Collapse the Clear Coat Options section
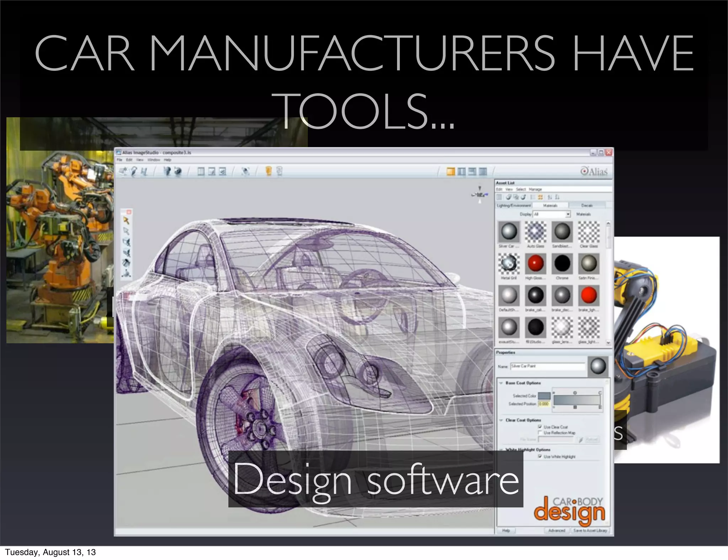The height and width of the screenshot is (560, 728). 501,420
